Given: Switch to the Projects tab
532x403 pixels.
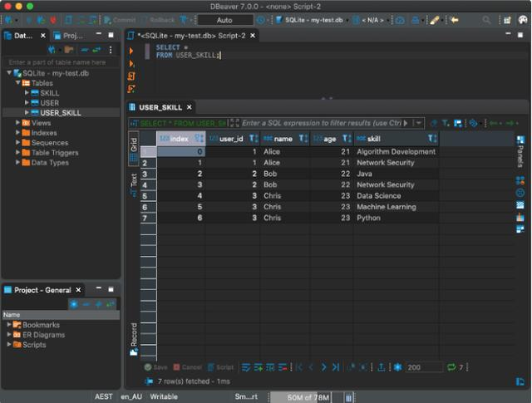Looking at the screenshot, I should [x=71, y=36].
